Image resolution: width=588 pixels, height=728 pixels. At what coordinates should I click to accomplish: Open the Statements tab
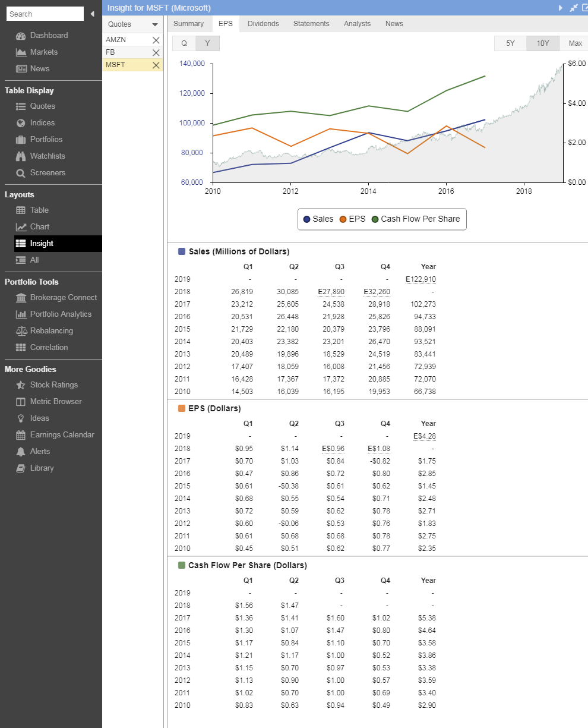(x=311, y=24)
